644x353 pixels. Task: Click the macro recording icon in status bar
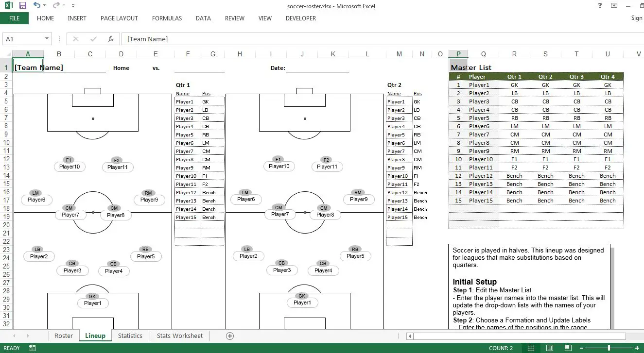point(33,348)
